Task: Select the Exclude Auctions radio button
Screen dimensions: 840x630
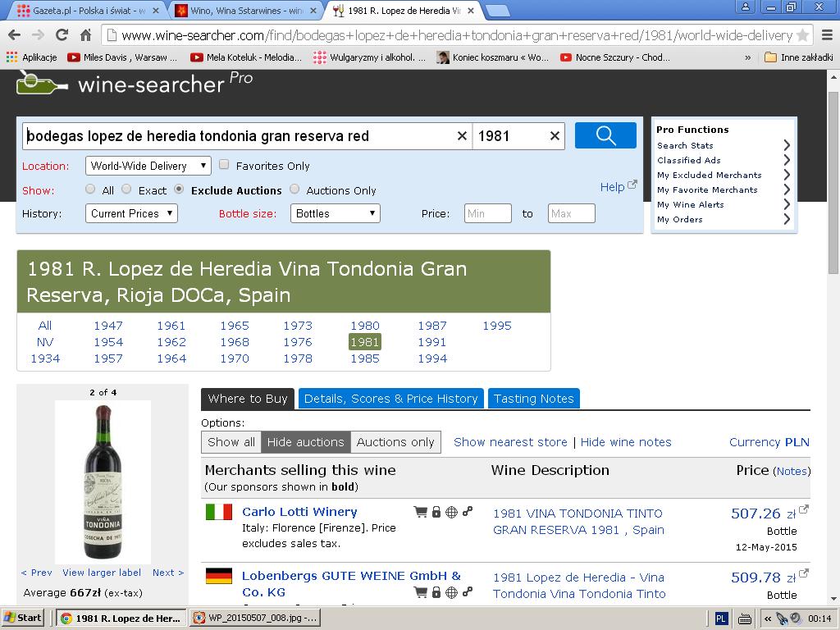Action: tap(179, 189)
